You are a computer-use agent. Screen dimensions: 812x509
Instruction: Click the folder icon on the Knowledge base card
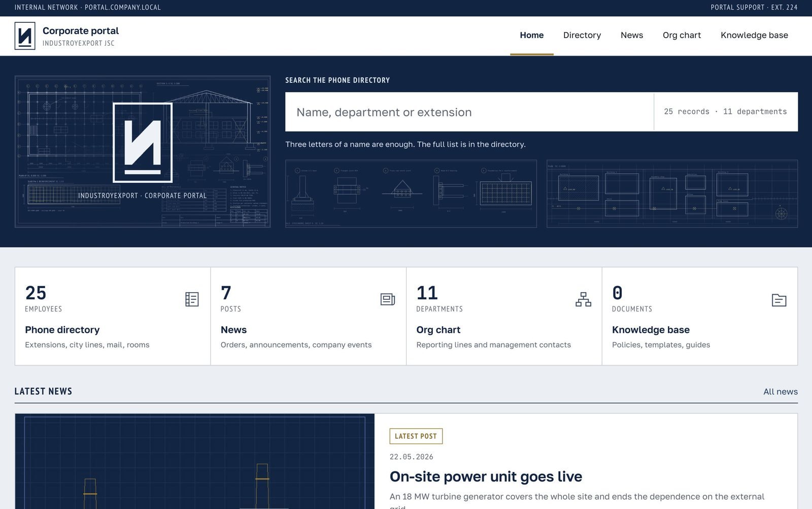pos(779,300)
